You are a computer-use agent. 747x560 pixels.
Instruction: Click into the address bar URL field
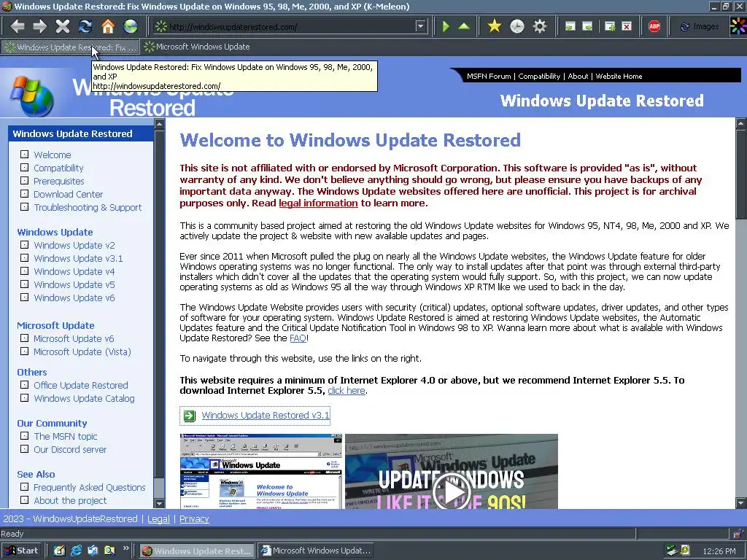[x=291, y=27]
